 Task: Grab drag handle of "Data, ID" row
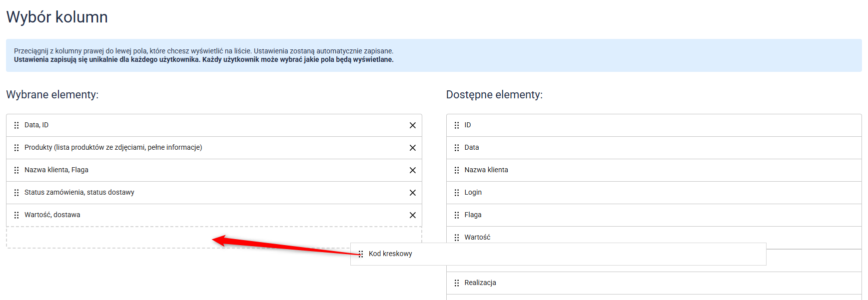pyautogui.click(x=16, y=125)
